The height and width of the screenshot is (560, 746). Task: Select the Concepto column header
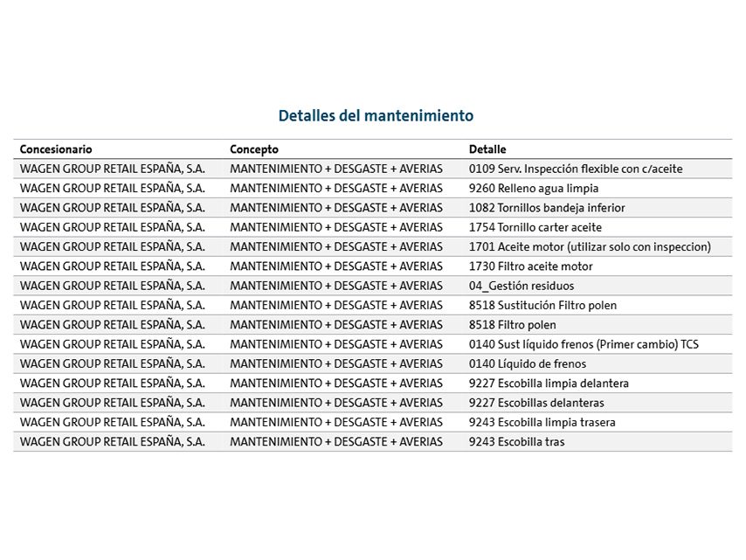point(254,149)
